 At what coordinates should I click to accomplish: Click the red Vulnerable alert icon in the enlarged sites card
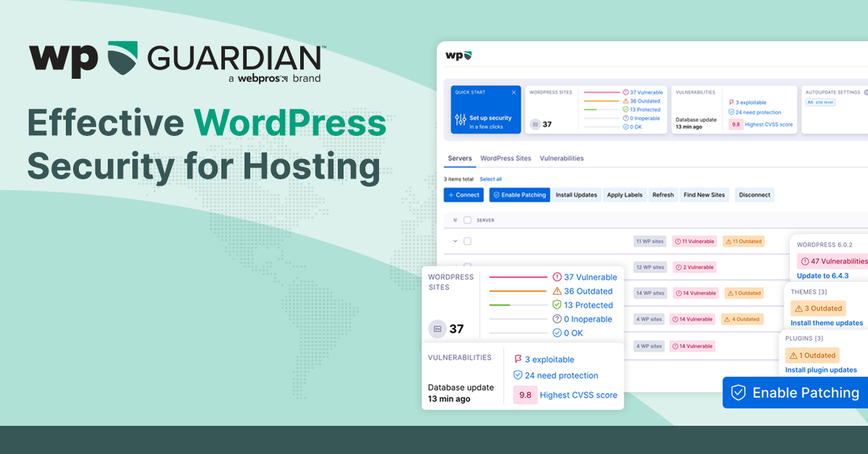point(557,277)
